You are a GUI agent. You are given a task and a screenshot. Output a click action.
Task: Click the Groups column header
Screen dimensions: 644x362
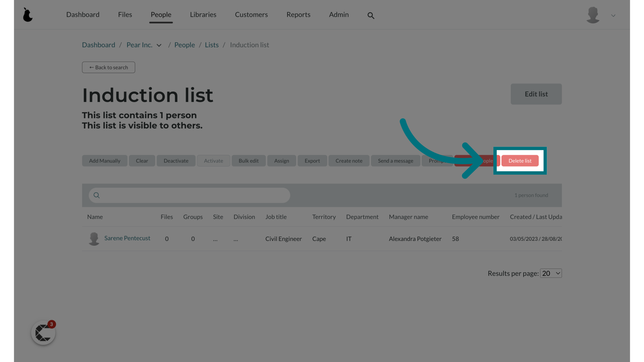193,217
